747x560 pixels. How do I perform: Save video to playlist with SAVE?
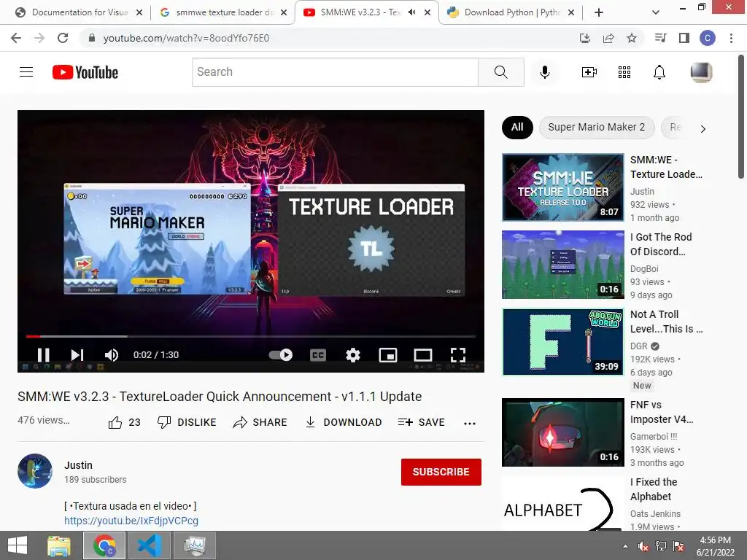pyautogui.click(x=422, y=422)
